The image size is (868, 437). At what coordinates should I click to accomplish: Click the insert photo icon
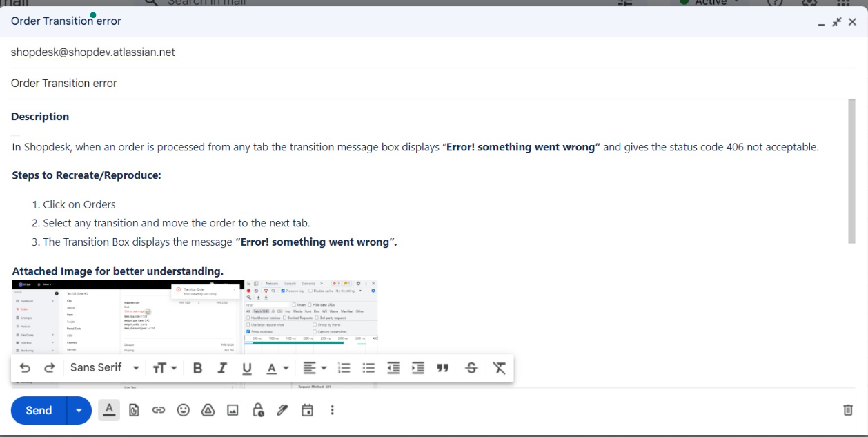(233, 410)
